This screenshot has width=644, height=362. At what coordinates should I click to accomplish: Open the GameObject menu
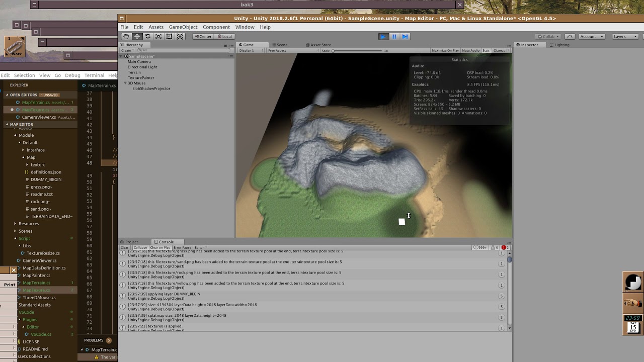click(x=183, y=27)
